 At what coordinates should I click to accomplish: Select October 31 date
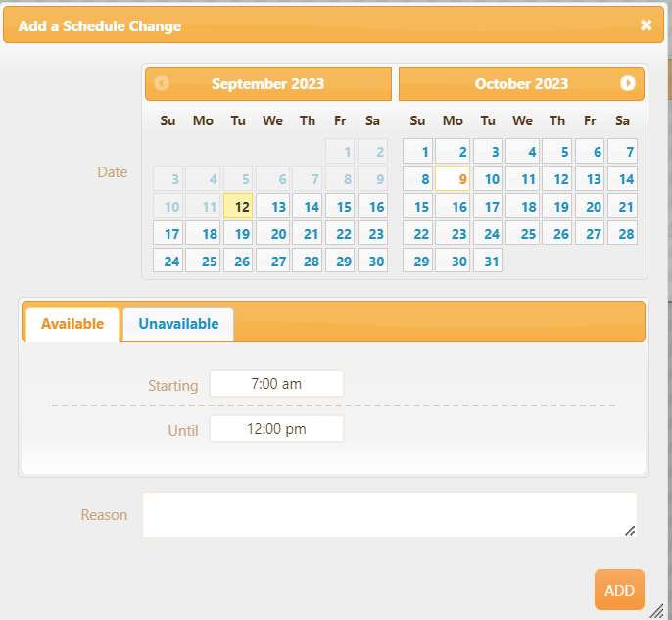point(488,261)
